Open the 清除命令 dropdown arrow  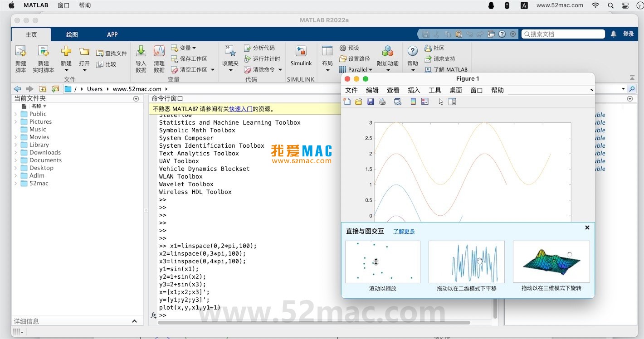click(x=280, y=70)
